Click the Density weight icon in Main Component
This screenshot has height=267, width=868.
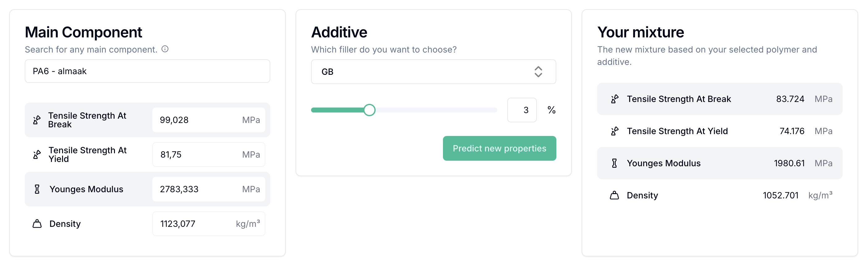[x=37, y=223]
